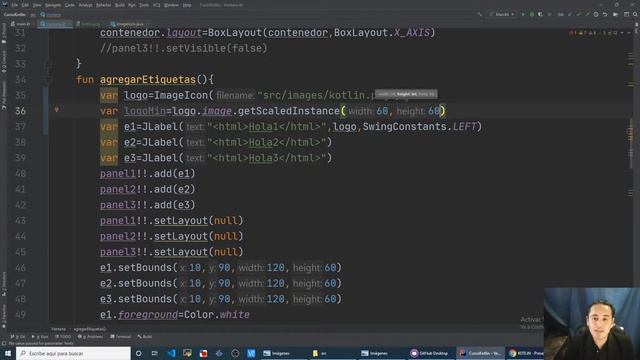Click the green Run button in toolbar
The image size is (640, 360).
coord(523,14)
